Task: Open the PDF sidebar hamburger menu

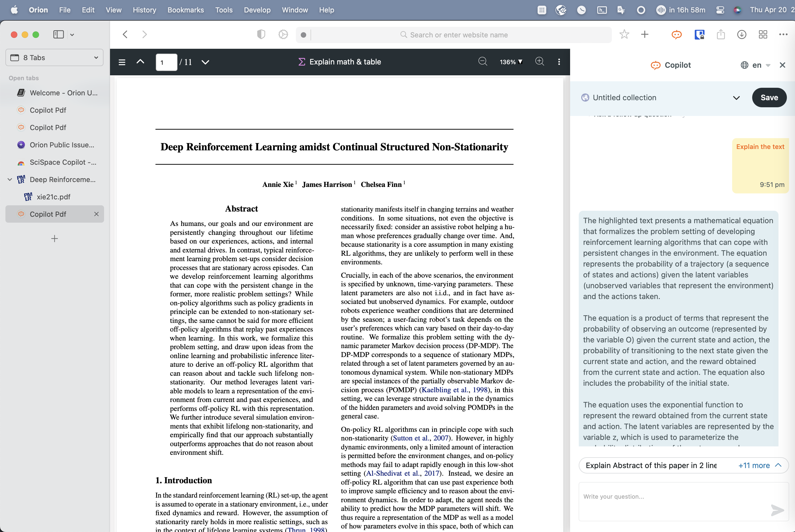Action: (122, 62)
